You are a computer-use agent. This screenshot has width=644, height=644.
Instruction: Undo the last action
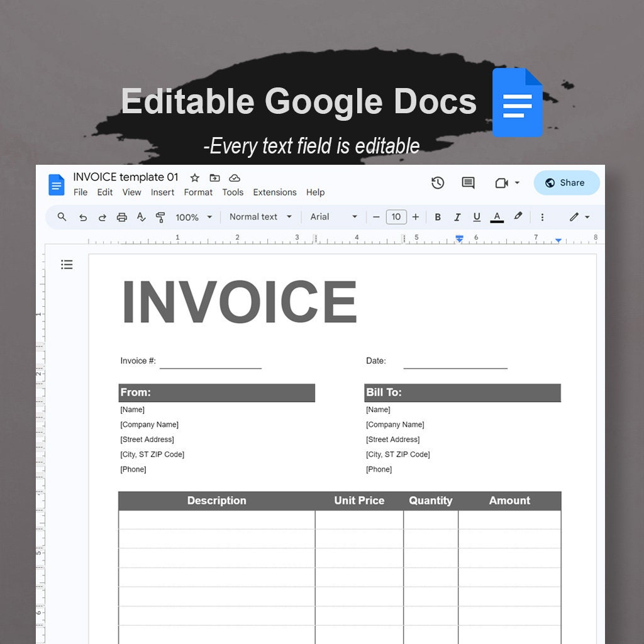click(83, 217)
